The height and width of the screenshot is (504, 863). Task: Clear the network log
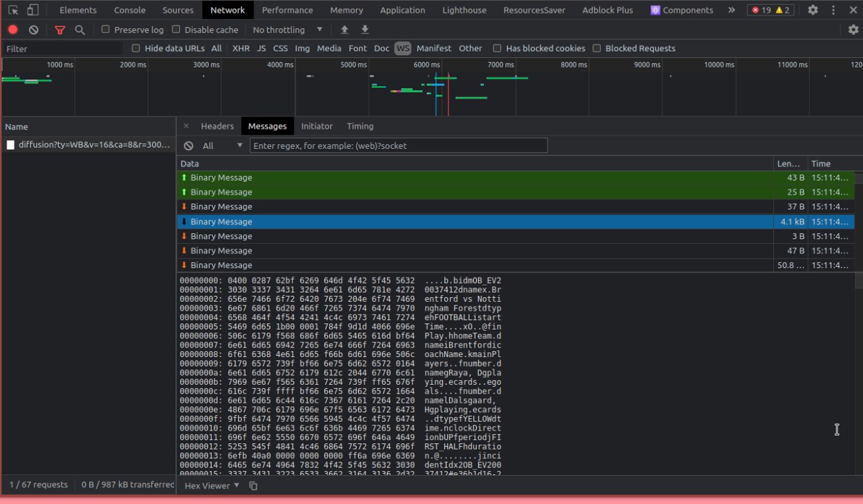click(33, 30)
